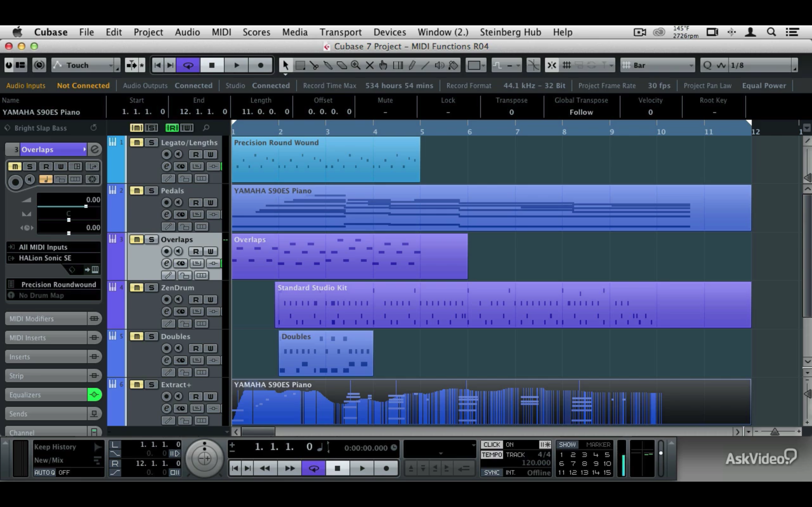
Task: Select the Object Selection arrow tool
Action: point(286,65)
